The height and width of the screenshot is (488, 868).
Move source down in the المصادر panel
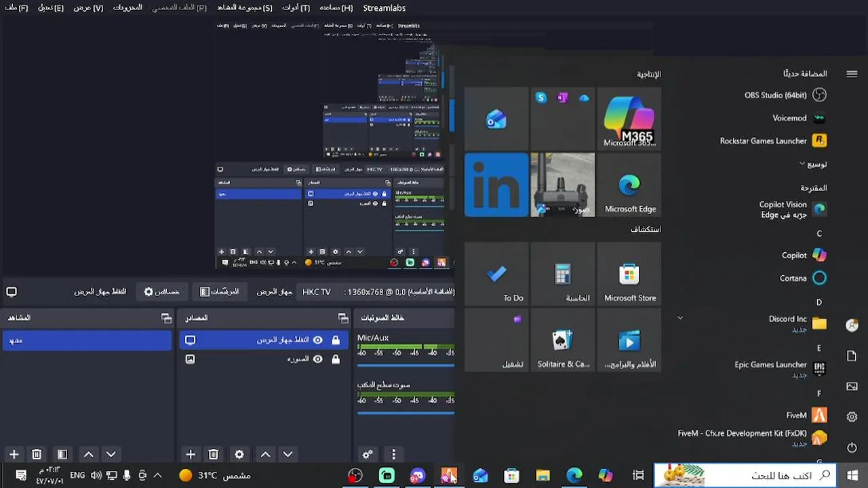(x=288, y=454)
